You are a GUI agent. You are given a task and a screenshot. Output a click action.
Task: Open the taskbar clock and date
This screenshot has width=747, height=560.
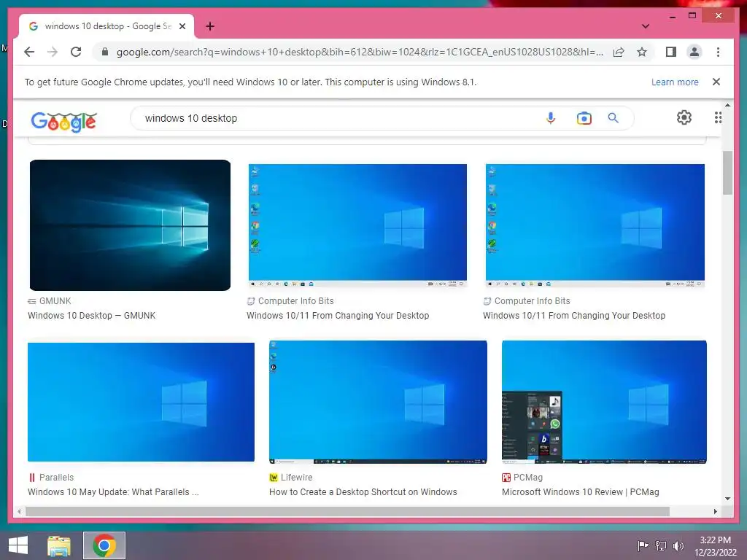point(716,546)
